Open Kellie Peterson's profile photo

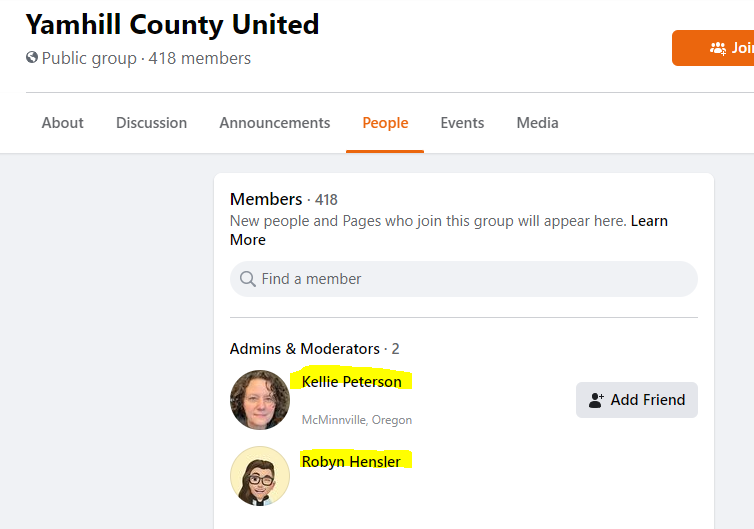pyautogui.click(x=260, y=400)
